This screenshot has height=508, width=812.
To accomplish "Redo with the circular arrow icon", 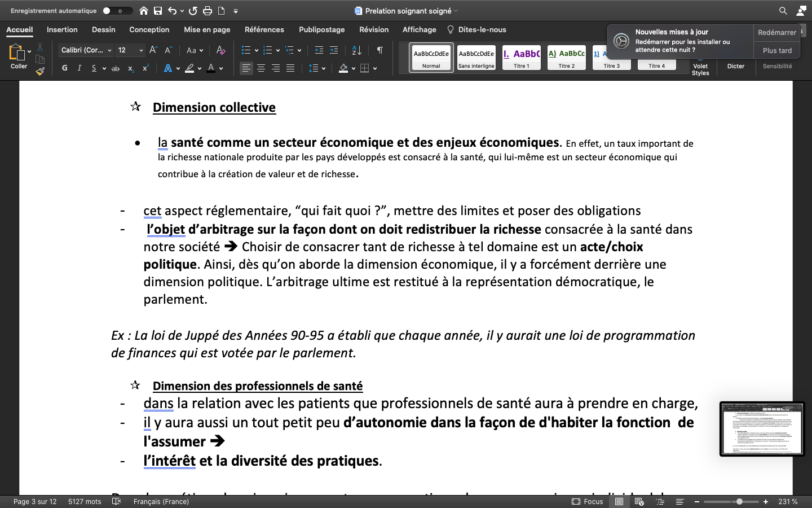I will pos(193,11).
